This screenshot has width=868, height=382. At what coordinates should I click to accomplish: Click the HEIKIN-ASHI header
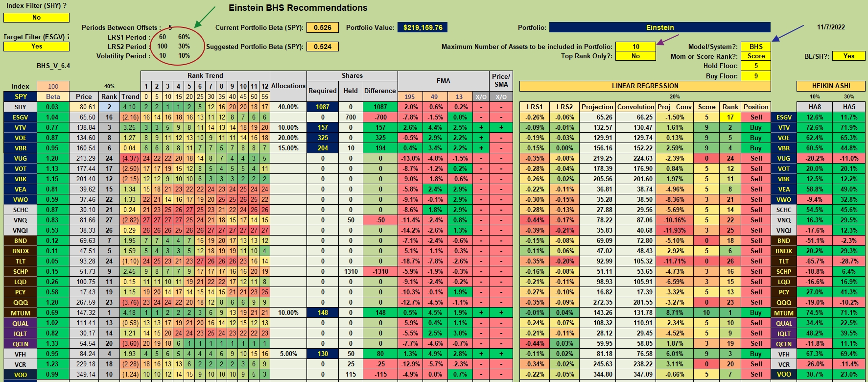pyautogui.click(x=831, y=86)
